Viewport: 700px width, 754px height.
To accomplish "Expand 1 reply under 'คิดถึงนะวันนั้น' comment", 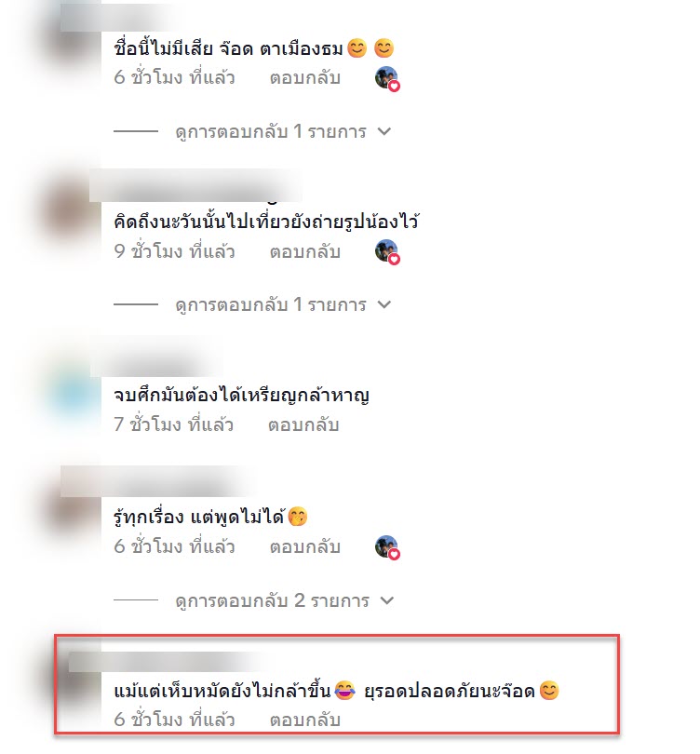I will coord(283,304).
